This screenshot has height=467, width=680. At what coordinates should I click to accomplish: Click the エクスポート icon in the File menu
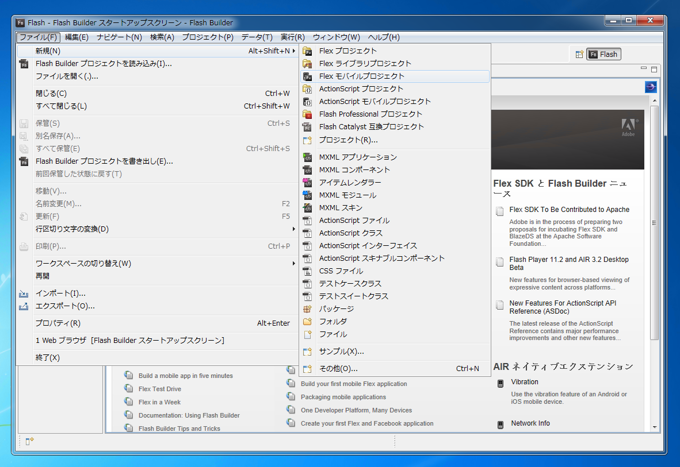(x=24, y=306)
